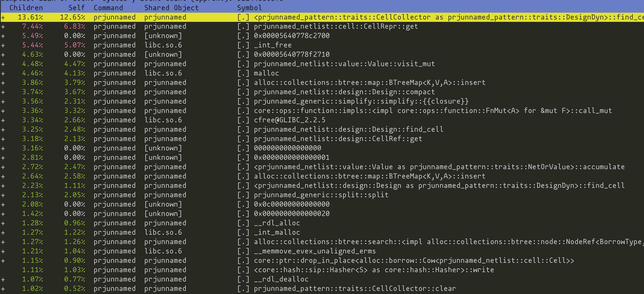Select the cfree@GLIBC_2.2.5 symbol

[x=290, y=120]
